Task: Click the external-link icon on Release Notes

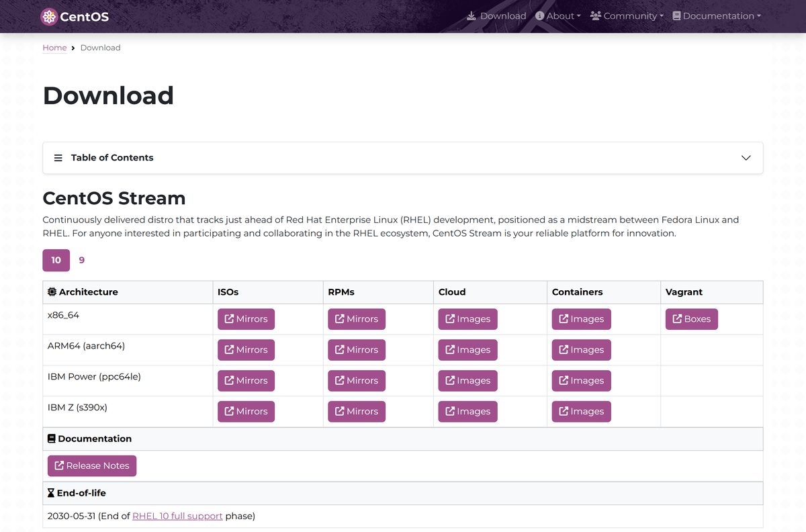Action: (x=59, y=465)
